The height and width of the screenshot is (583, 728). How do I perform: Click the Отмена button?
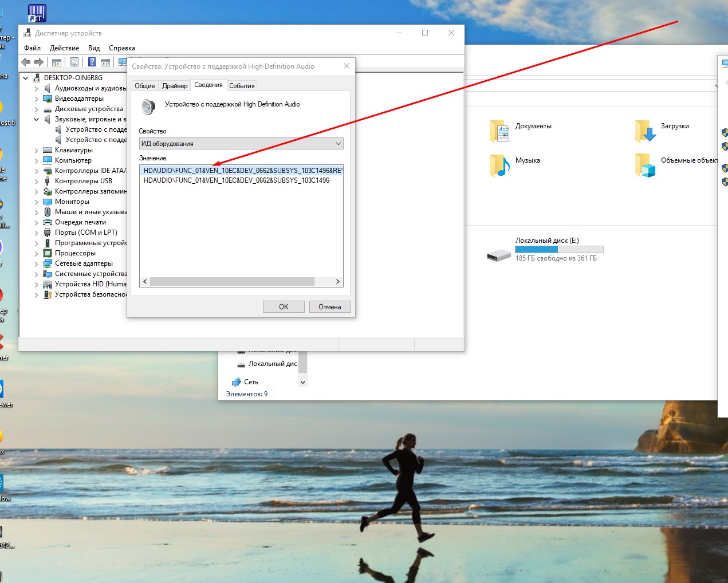[330, 307]
